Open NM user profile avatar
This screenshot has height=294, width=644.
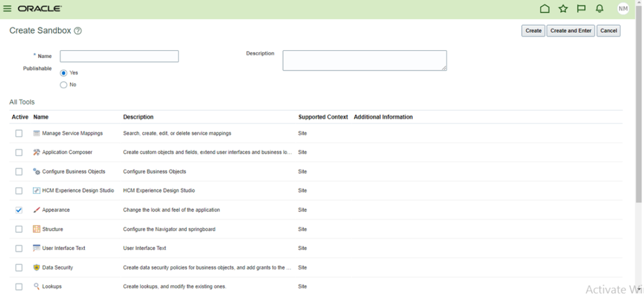point(623,9)
